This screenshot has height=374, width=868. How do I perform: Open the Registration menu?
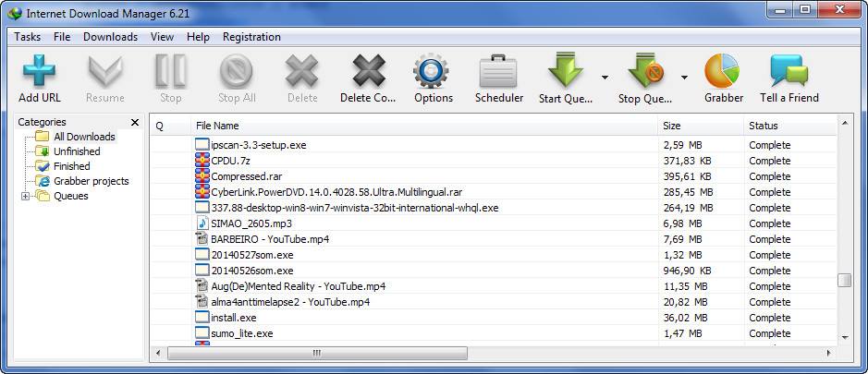[251, 37]
